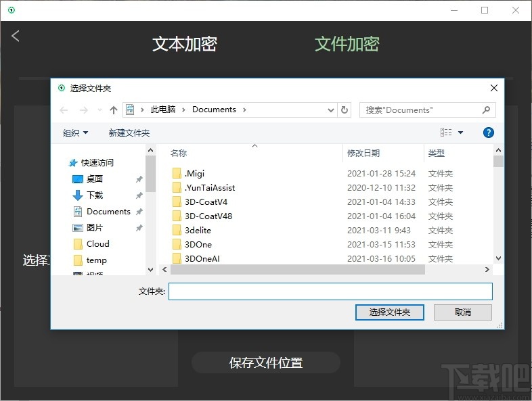Click the 文件夹 name input field

(x=330, y=291)
